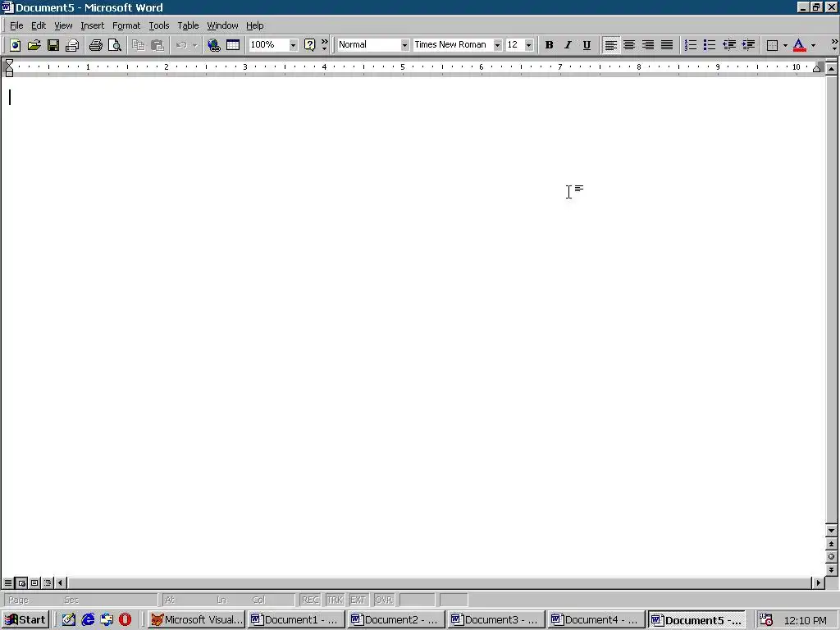Image resolution: width=840 pixels, height=630 pixels.
Task: Click the Increase Indent icon
Action: tap(748, 45)
